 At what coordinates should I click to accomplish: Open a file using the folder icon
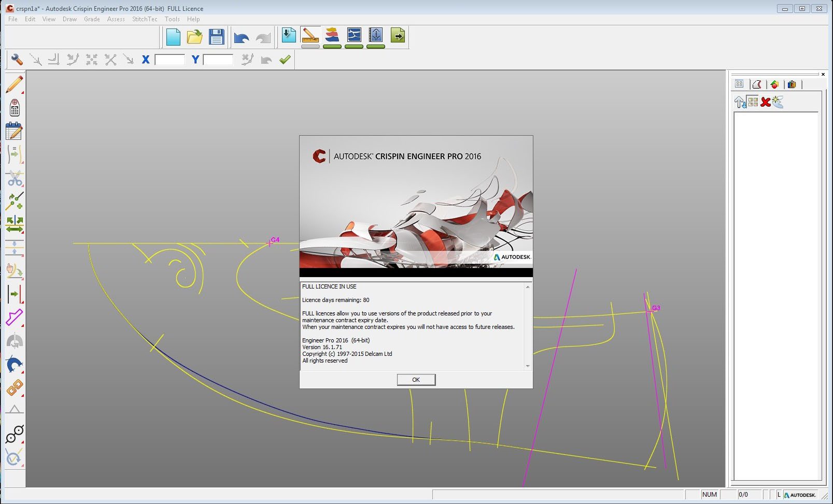(x=194, y=36)
